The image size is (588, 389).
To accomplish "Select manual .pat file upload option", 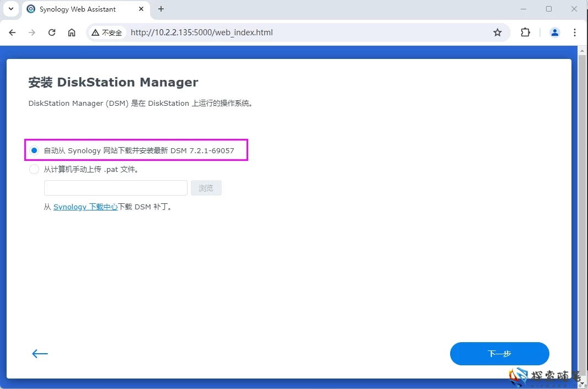I will coord(35,170).
